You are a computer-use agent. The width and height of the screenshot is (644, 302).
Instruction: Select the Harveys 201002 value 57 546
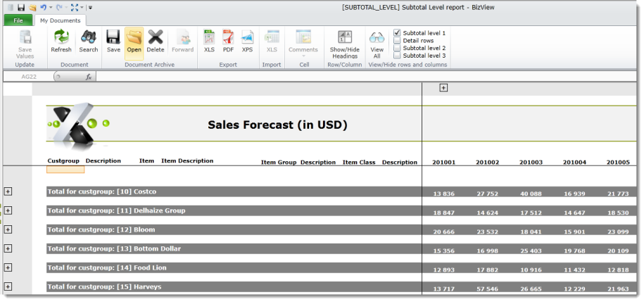pyautogui.click(x=487, y=289)
